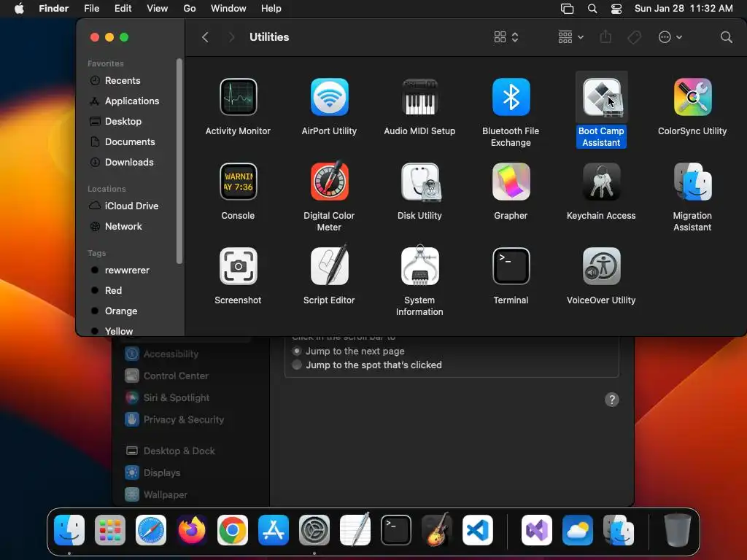The height and width of the screenshot is (560, 747).
Task: Open Firefox from the Dock
Action: (x=192, y=530)
